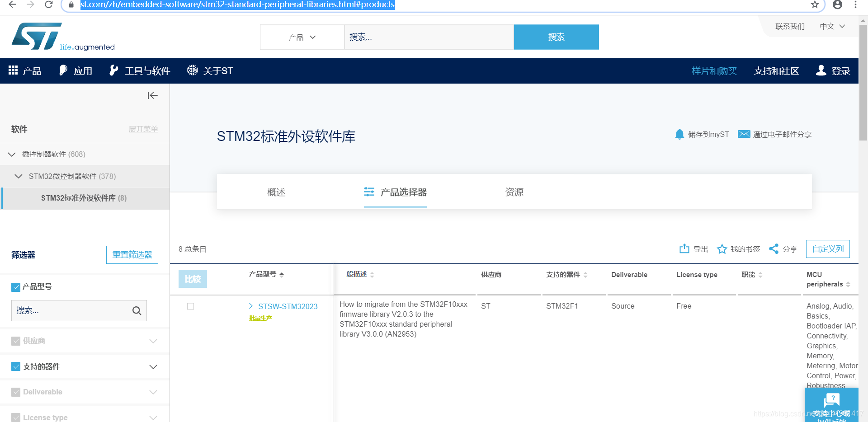Expand the 供应商 filter chevron

pyautogui.click(x=153, y=341)
